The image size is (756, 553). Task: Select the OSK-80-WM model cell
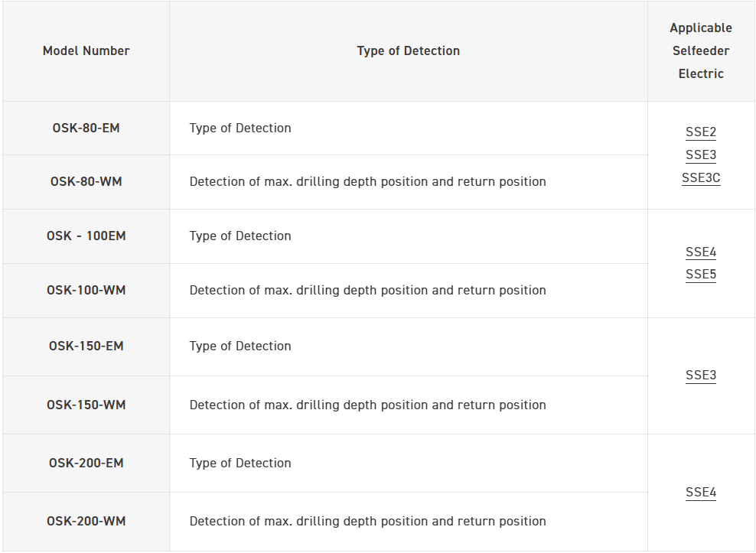(x=86, y=182)
